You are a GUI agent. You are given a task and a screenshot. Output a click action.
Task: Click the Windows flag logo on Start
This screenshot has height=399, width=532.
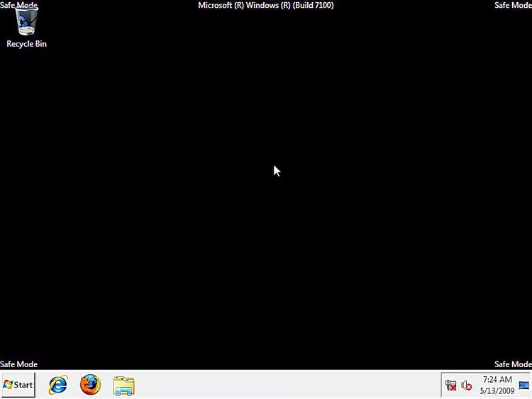click(8, 385)
